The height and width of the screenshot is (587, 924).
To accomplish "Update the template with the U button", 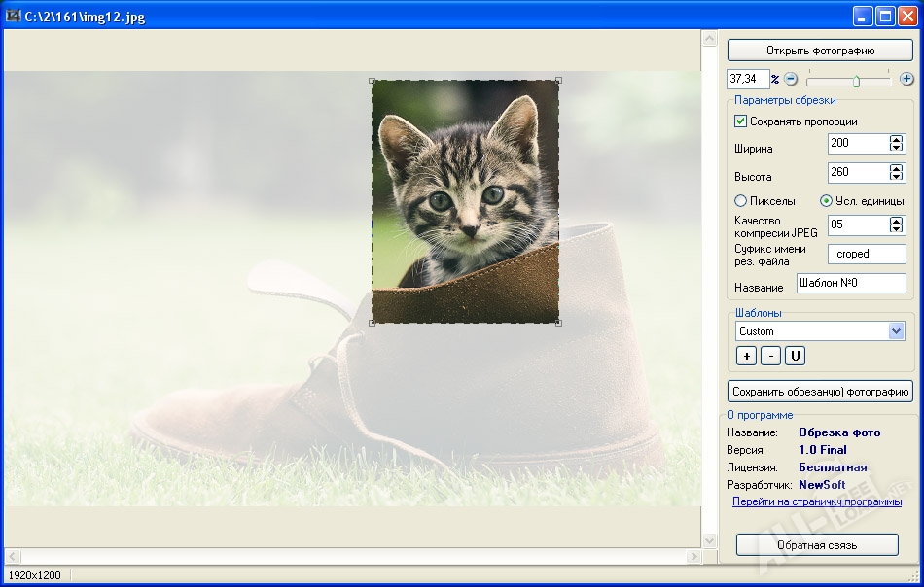I will 795,356.
